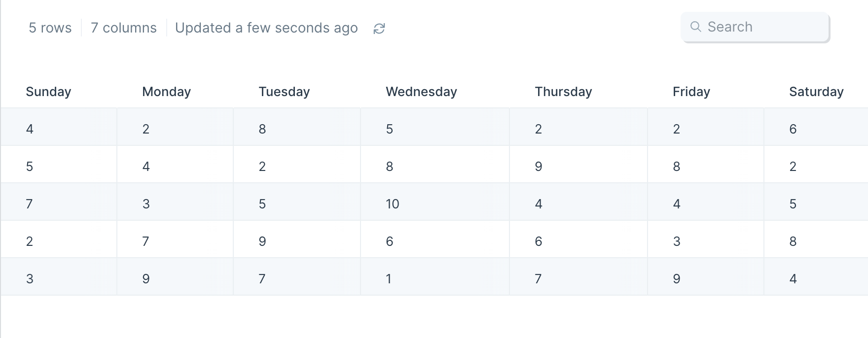Click first row Sunday cell value 4

point(30,129)
